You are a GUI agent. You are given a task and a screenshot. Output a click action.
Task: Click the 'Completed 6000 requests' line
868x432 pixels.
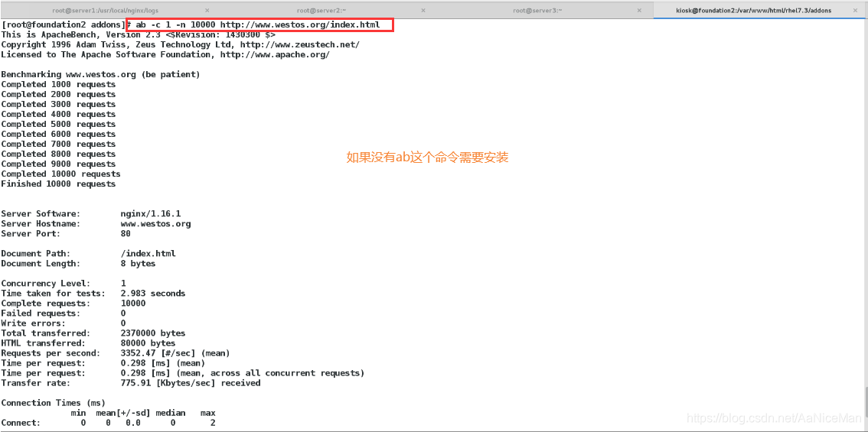[x=58, y=135]
